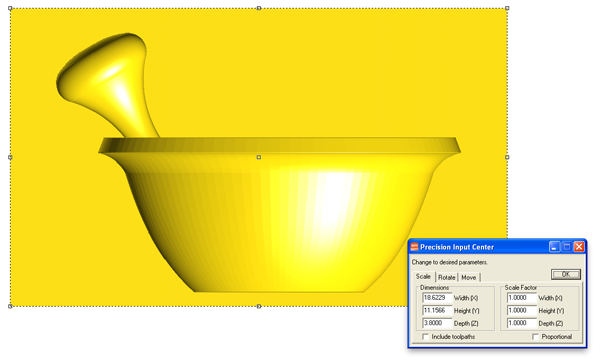Click the bottom-center selection handle
Image resolution: width=600 pixels, height=360 pixels.
259,306
